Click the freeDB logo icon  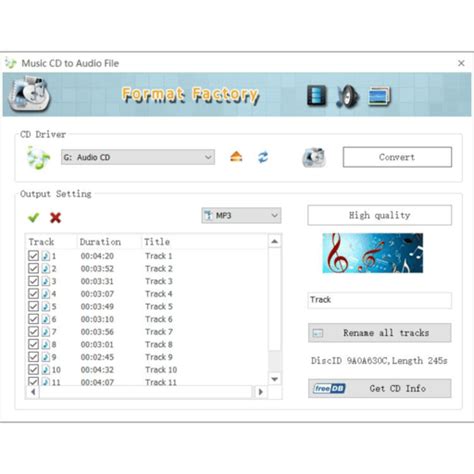pos(329,388)
